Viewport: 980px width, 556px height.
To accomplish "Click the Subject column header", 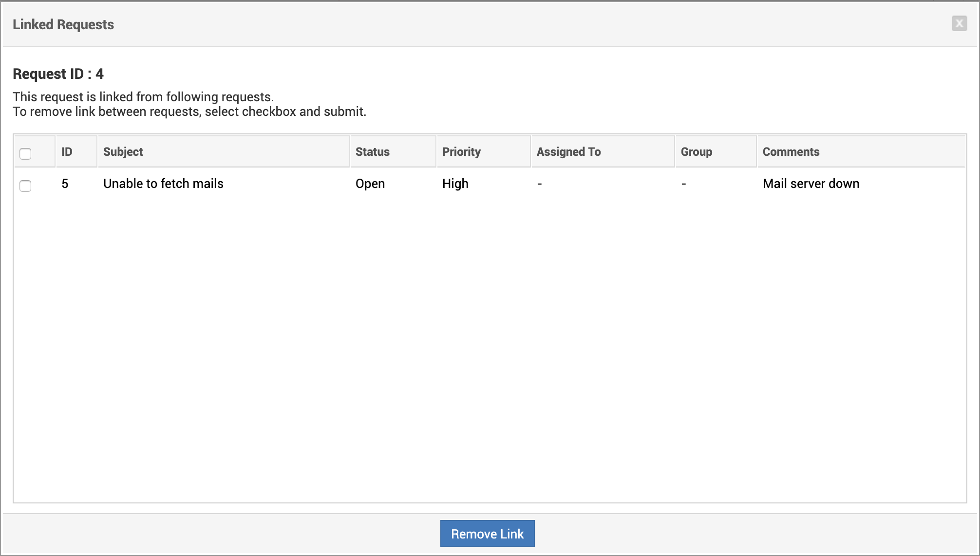I will [123, 152].
